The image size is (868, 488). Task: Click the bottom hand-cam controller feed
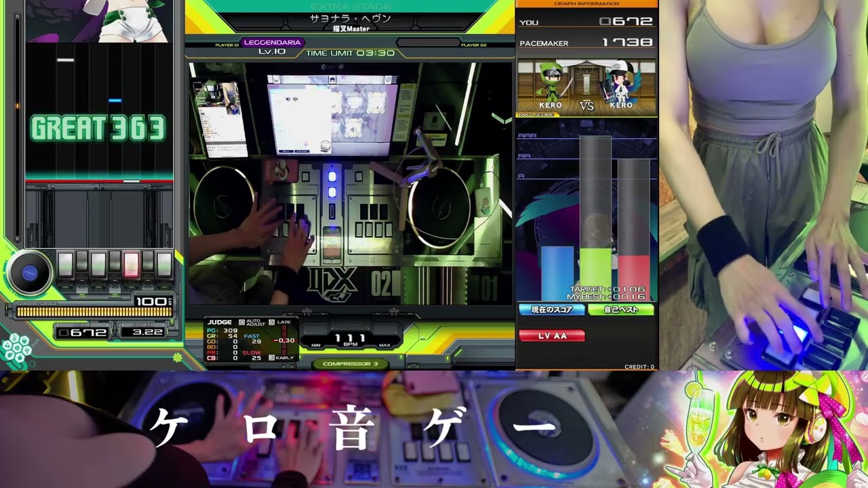click(325, 429)
